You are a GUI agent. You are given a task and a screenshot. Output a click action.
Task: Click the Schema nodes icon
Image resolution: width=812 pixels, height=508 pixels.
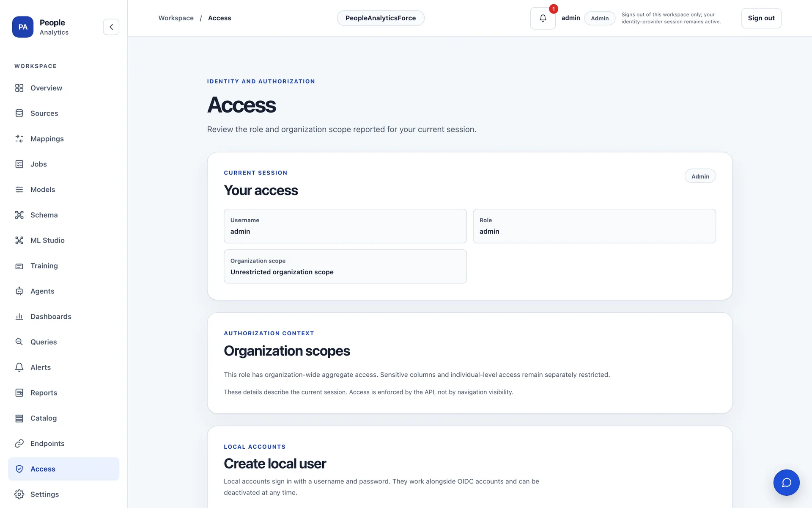click(x=19, y=215)
